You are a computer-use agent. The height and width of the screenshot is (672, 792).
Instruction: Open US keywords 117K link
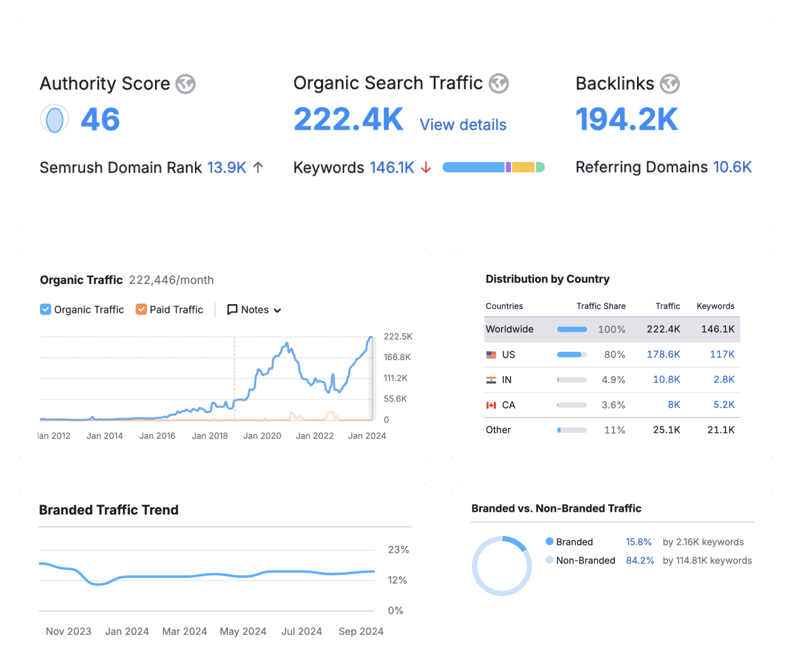pos(722,354)
